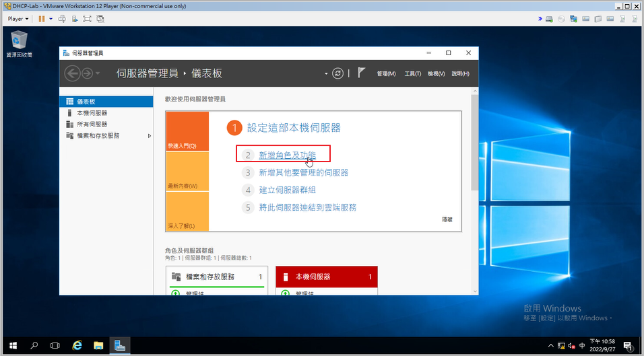644x356 pixels.
Task: Open the notifications flag in Server Manager
Action: 361,73
